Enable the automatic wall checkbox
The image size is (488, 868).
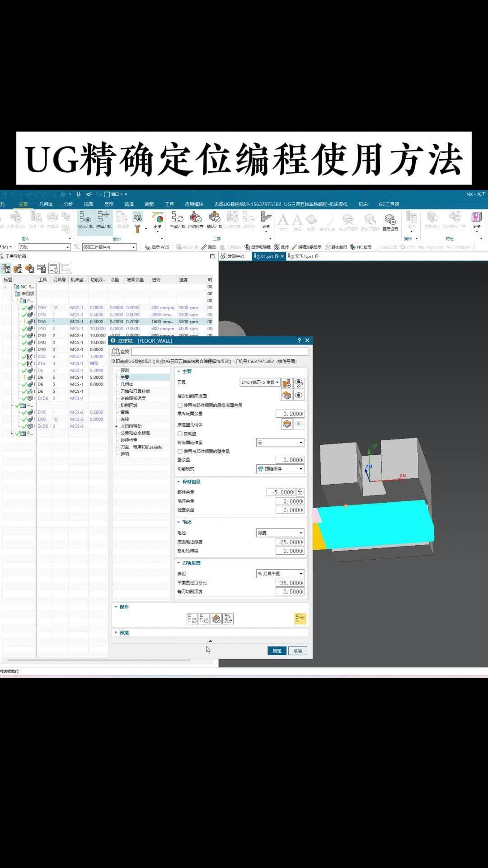pyautogui.click(x=180, y=434)
